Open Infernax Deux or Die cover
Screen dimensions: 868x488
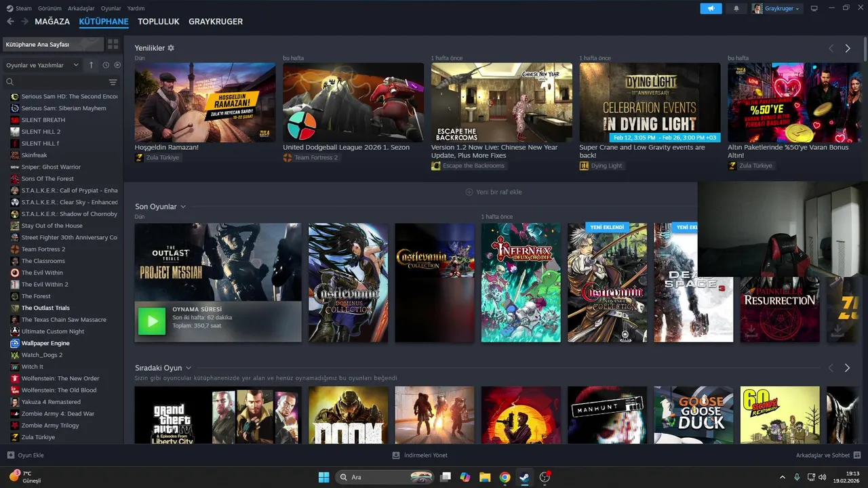coord(521,283)
